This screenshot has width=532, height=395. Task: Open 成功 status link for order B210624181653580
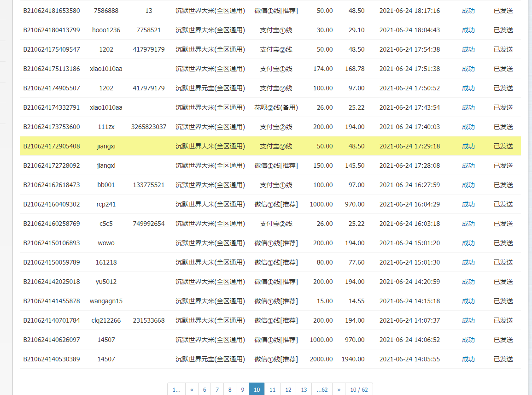468,11
